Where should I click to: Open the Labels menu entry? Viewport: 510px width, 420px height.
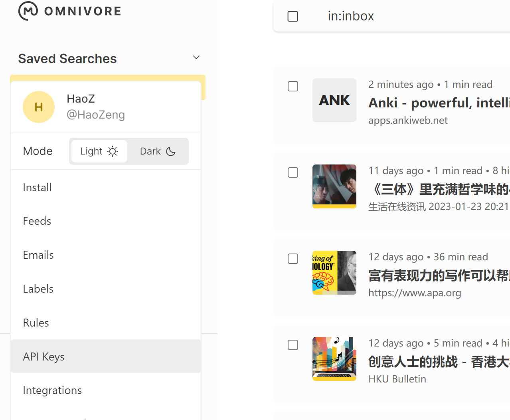[x=38, y=289]
